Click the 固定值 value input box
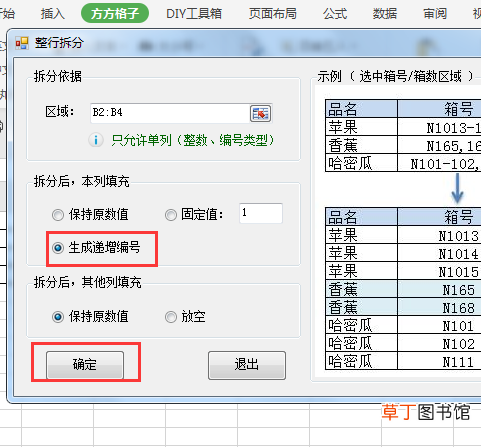This screenshot has height=447, width=481. tap(261, 213)
